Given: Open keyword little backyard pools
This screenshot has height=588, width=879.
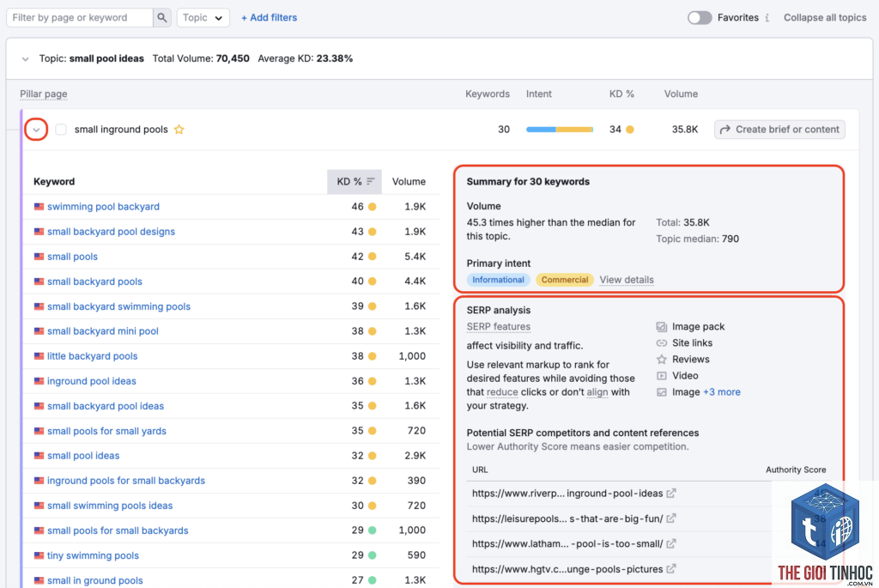Looking at the screenshot, I should [92, 356].
